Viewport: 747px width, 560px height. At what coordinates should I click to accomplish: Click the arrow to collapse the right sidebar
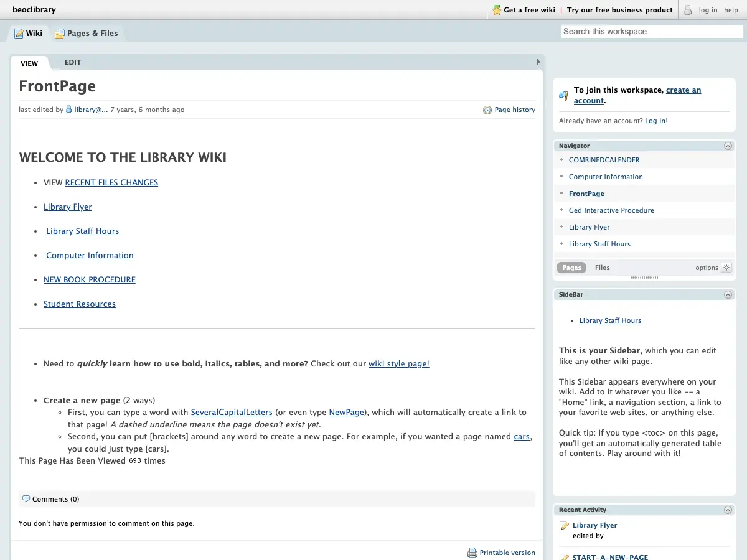[538, 62]
